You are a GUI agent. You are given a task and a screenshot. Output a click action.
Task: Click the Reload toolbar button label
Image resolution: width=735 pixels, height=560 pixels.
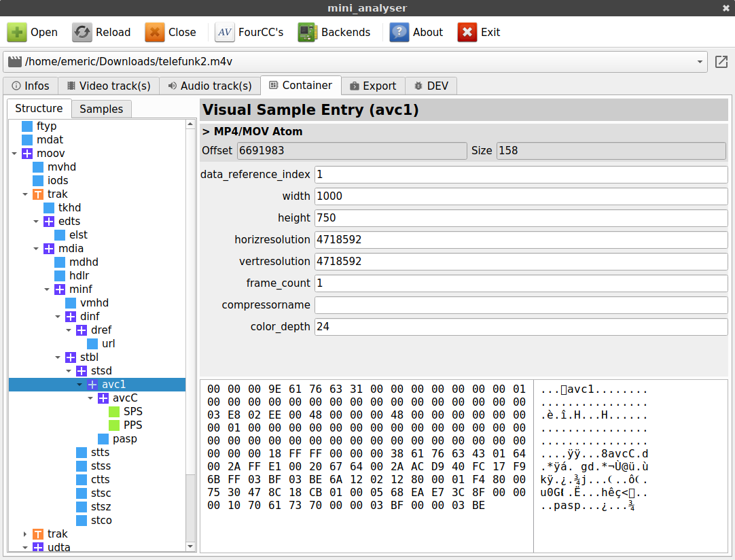pyautogui.click(x=113, y=33)
